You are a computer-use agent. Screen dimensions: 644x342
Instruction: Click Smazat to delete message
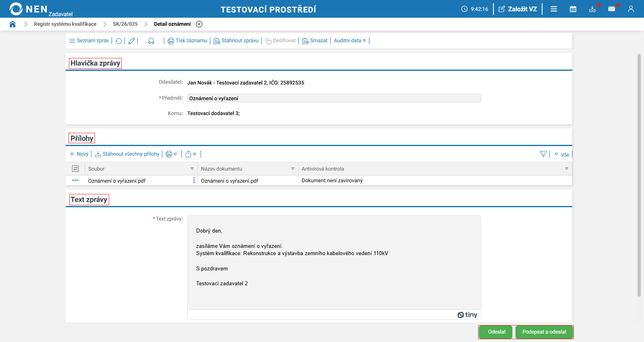pos(315,41)
